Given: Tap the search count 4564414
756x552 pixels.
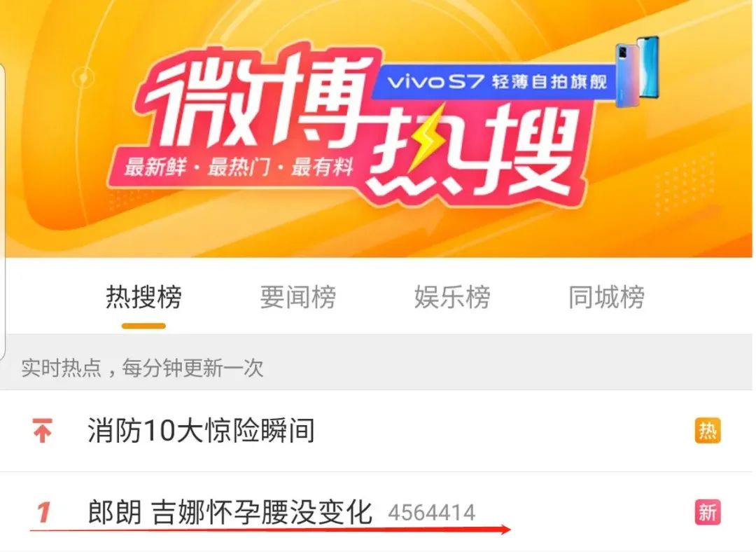Looking at the screenshot, I should tap(431, 513).
